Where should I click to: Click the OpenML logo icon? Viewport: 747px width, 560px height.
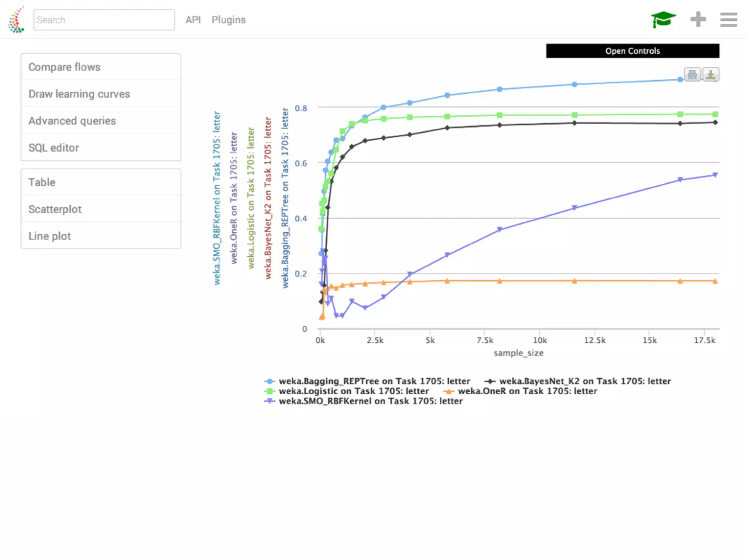pyautogui.click(x=16, y=20)
